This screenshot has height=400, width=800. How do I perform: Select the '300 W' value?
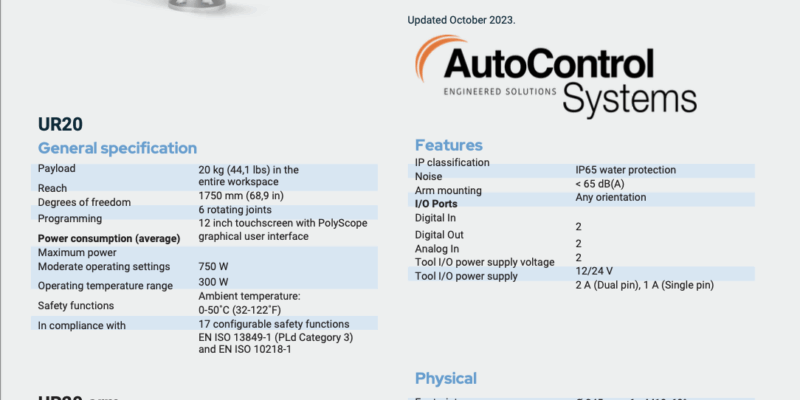pos(213,282)
